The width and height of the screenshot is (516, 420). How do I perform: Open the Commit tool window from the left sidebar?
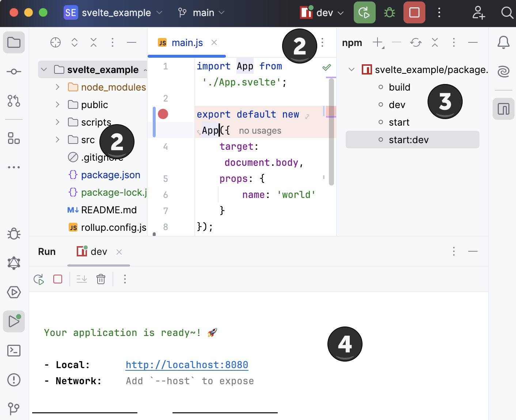[x=14, y=72]
